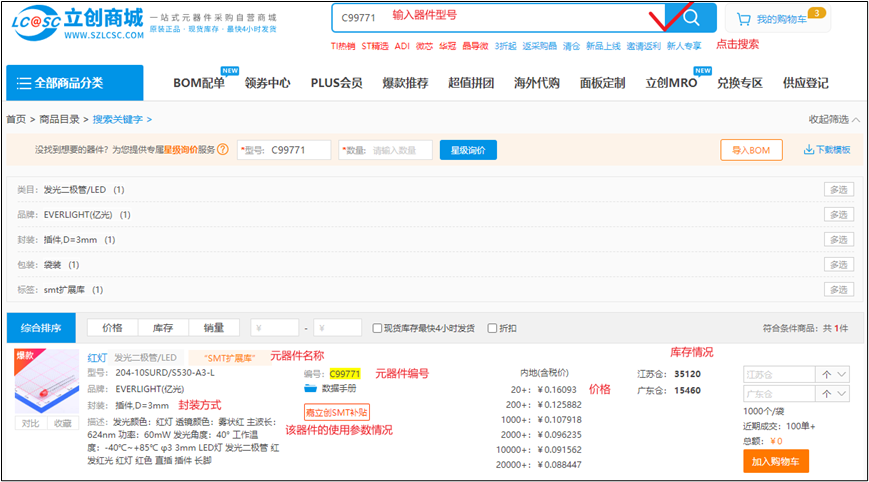Focus the main search input field
Viewport: 869px width, 482px height.
click(x=499, y=18)
